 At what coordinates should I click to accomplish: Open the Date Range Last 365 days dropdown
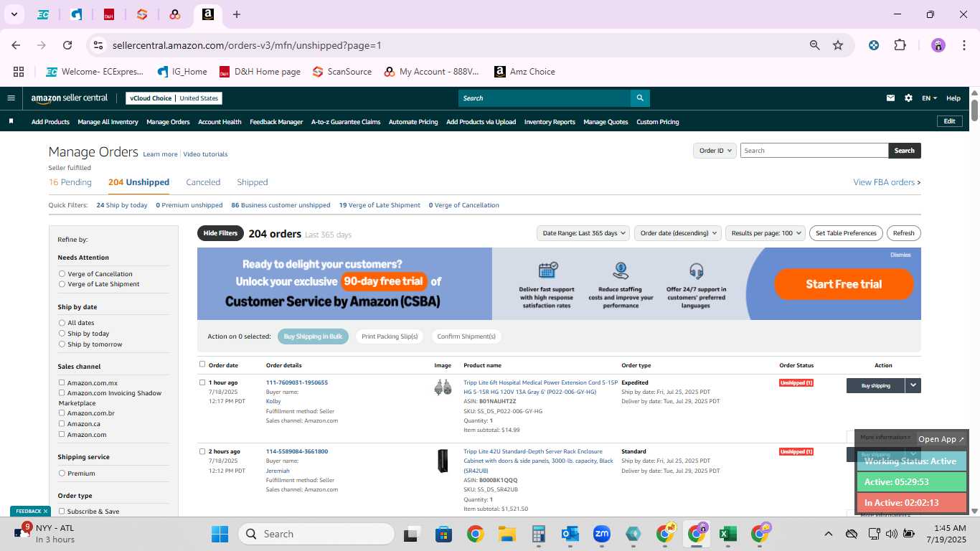point(583,233)
